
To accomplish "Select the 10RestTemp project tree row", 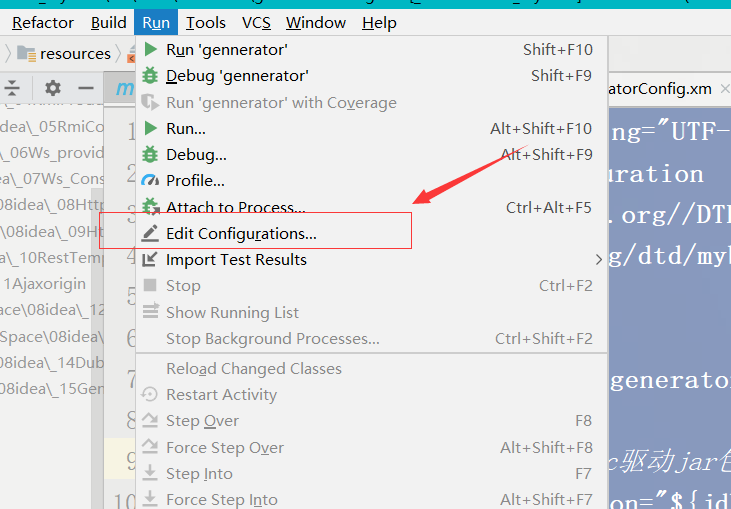I will pos(52,257).
